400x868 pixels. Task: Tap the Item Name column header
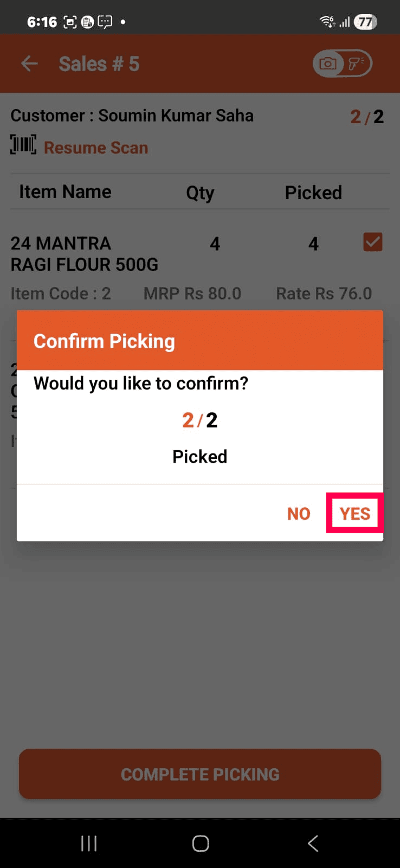point(65,192)
